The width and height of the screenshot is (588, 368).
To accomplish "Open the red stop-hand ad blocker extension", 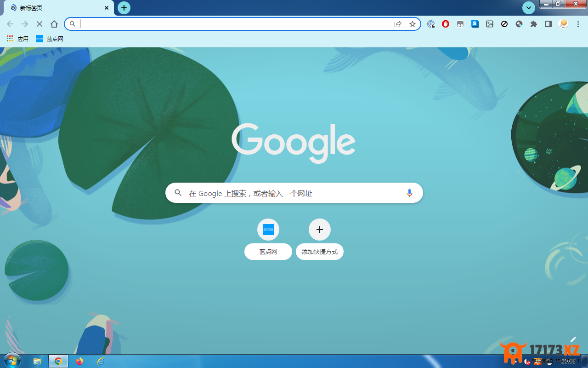I will pos(446,24).
